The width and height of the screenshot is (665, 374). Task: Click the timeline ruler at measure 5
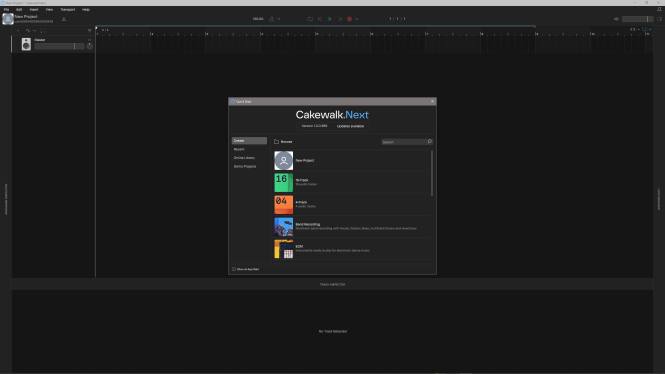pos(317,33)
